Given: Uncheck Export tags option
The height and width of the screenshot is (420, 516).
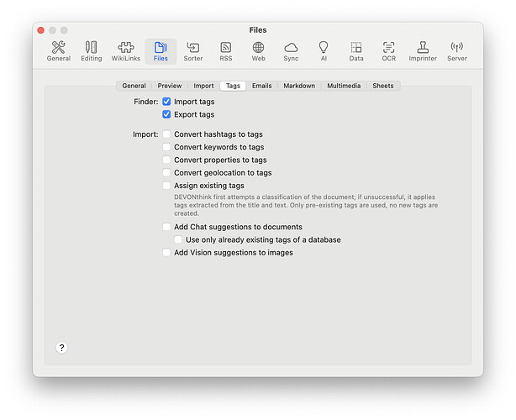Looking at the screenshot, I should click(x=166, y=114).
